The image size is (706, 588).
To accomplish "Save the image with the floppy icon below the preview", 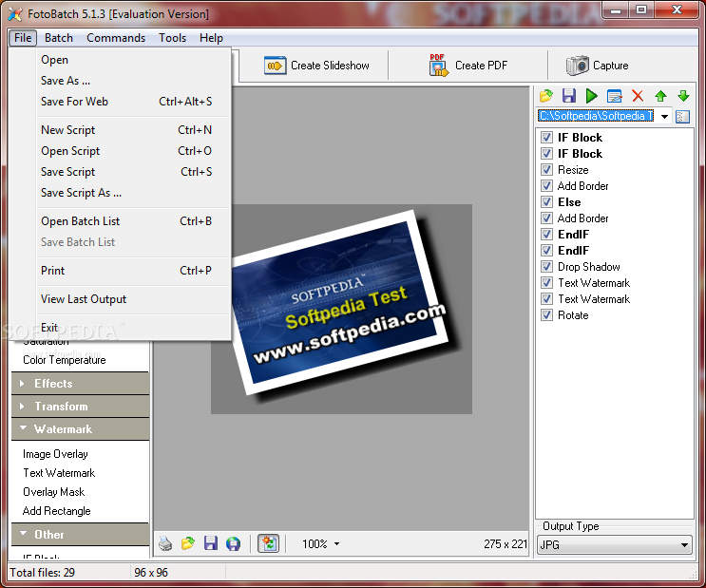I will (210, 544).
